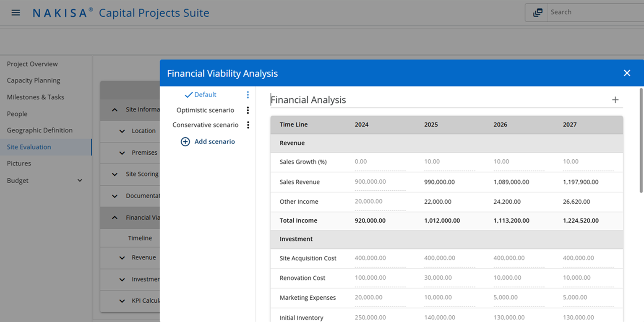The height and width of the screenshot is (322, 644).
Task: Select the Conservative scenario
Action: 205,125
